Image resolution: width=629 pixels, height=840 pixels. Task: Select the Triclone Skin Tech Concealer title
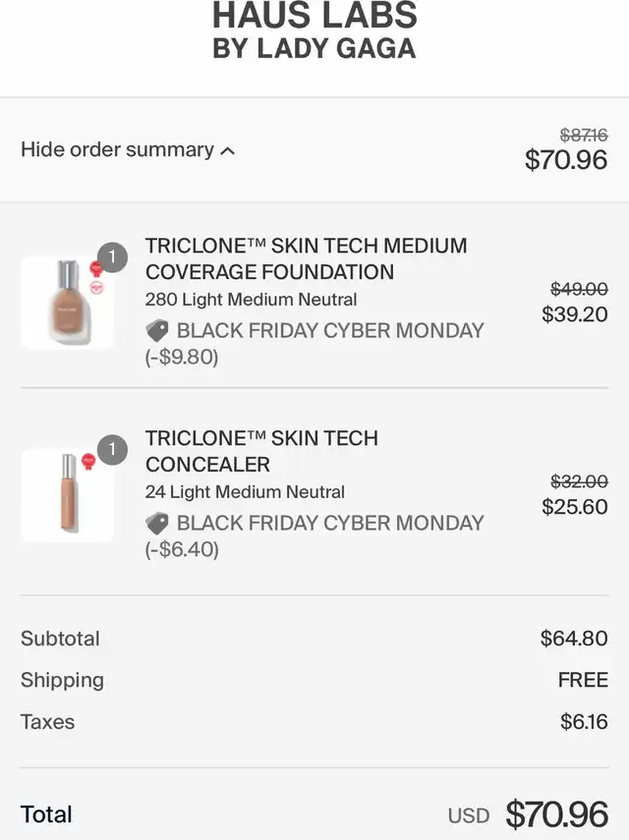tap(261, 451)
